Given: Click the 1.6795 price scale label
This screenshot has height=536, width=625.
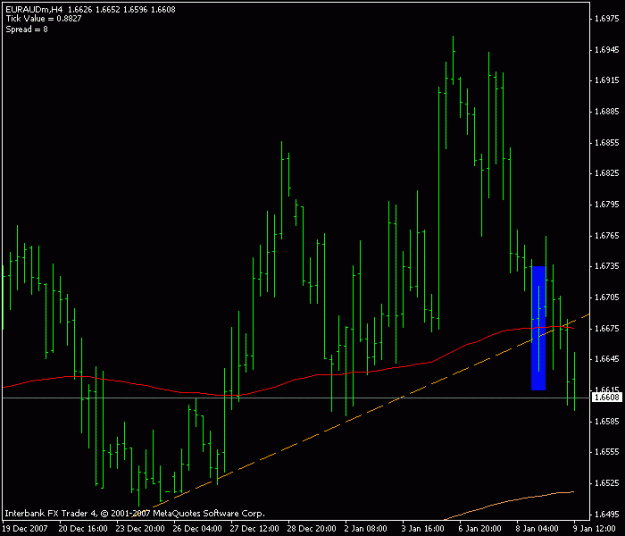Looking at the screenshot, I should (x=607, y=204).
